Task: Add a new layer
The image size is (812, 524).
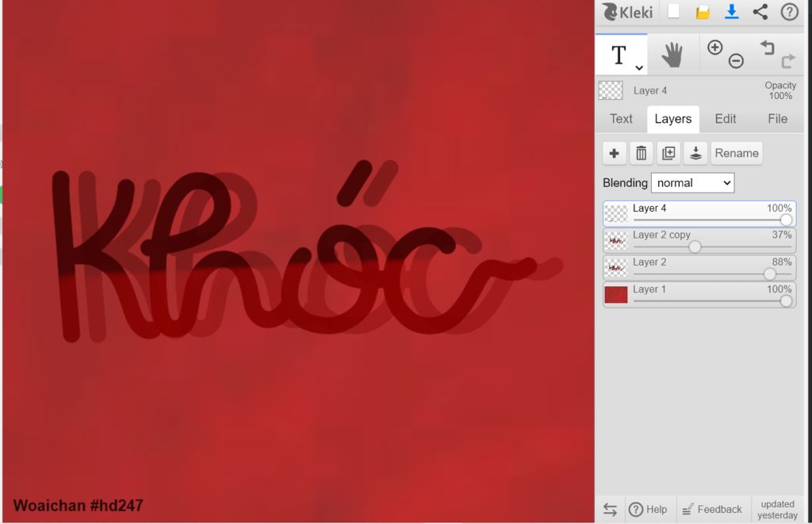Action: [615, 153]
